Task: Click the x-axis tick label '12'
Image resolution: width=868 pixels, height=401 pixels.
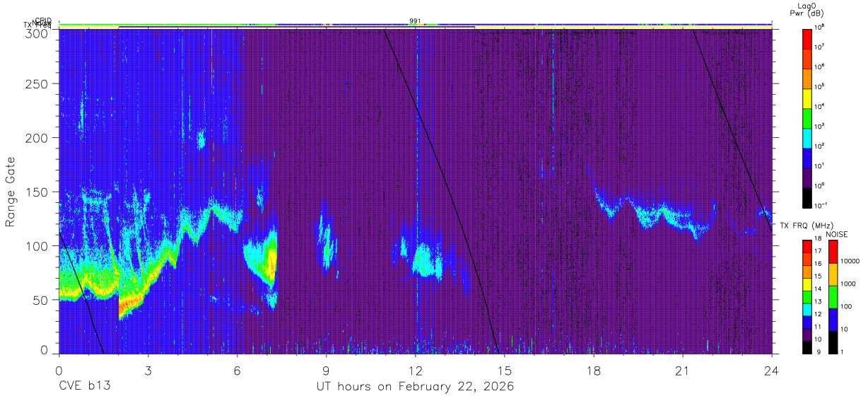Action: pos(415,371)
